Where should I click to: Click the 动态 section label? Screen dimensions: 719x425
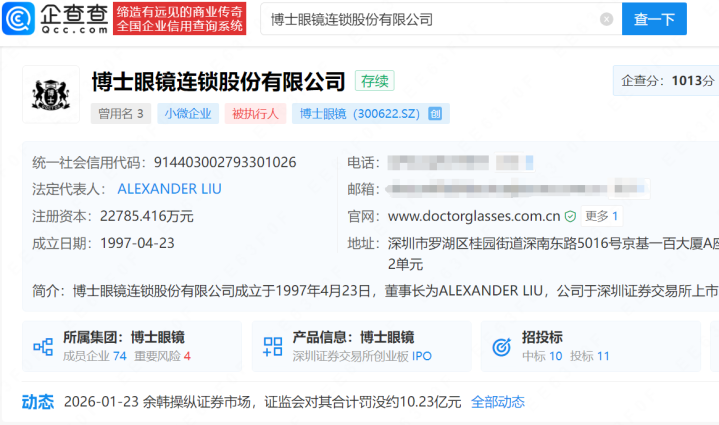click(38, 402)
